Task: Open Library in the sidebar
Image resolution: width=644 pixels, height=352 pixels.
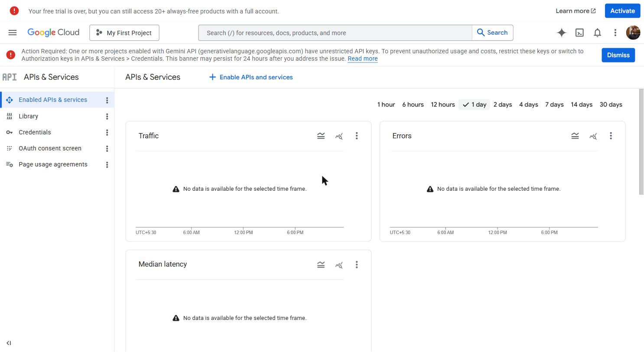Action: coord(28,116)
